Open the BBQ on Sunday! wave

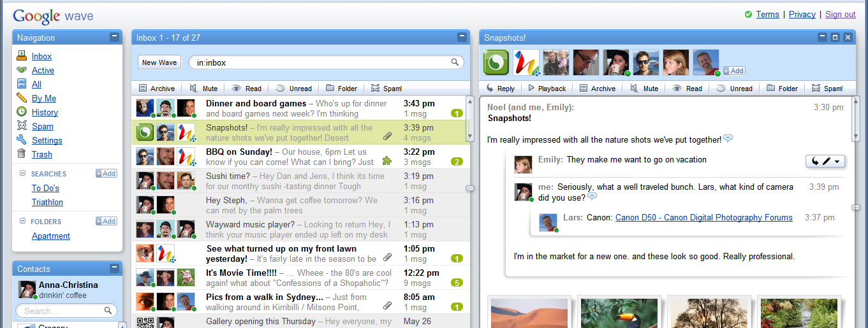point(300,157)
